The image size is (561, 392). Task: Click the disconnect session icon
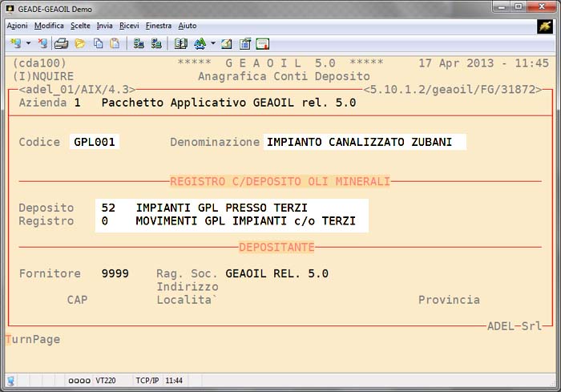pos(42,43)
